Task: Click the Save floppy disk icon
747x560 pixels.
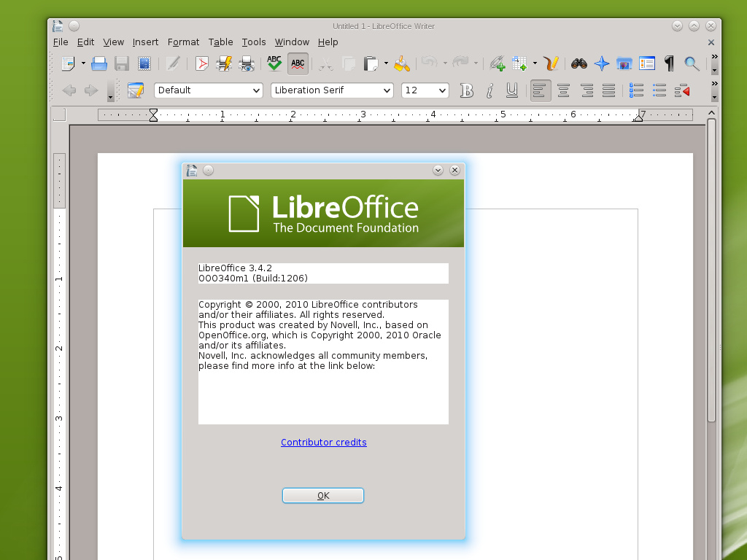Action: 122,63
